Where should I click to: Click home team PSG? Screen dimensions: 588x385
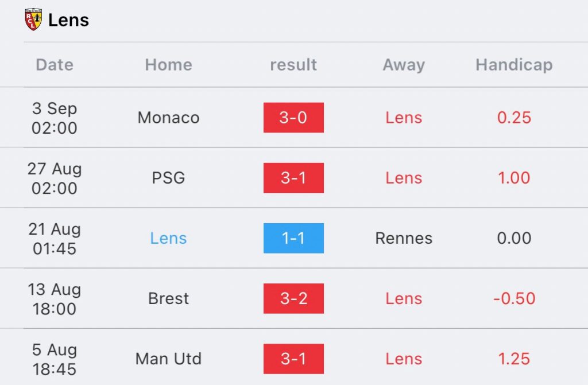point(168,178)
